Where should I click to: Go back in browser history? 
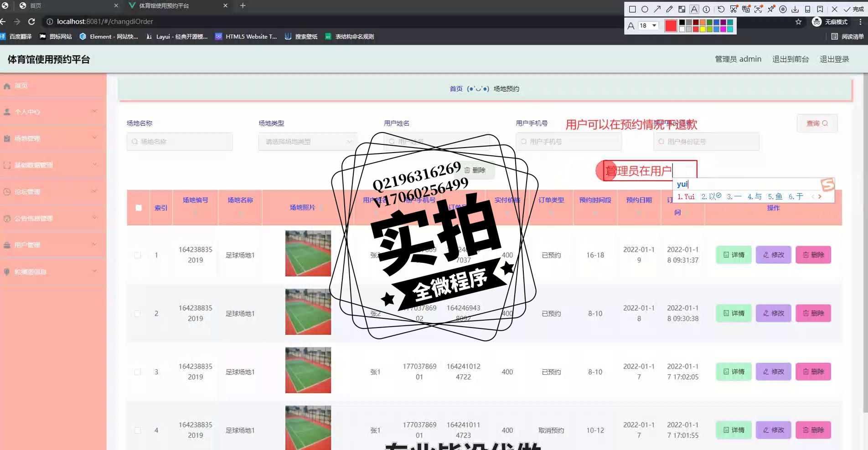point(3,21)
